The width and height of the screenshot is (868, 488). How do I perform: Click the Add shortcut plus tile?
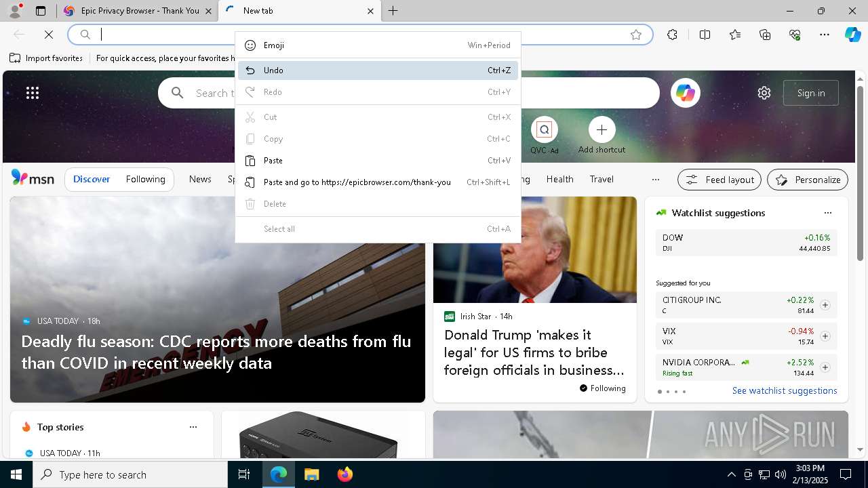(x=601, y=136)
